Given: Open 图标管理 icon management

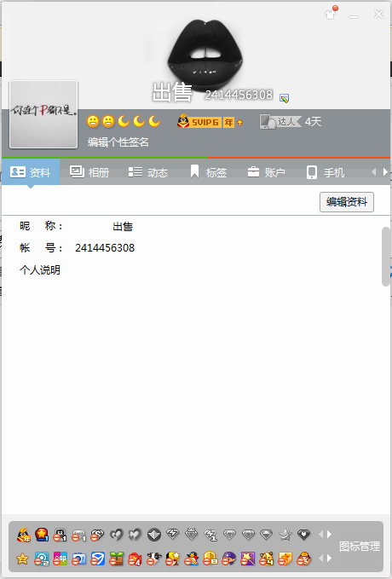Looking at the screenshot, I should click(x=359, y=546).
